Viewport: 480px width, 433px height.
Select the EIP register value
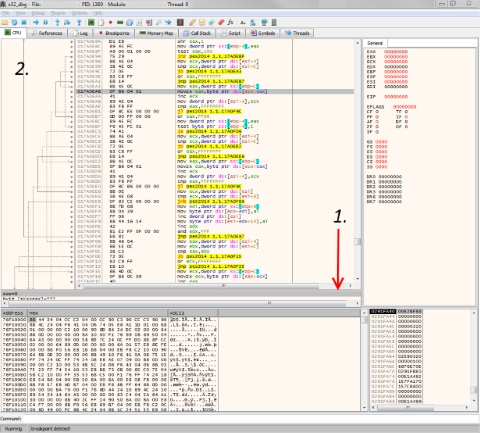pyautogui.click(x=396, y=97)
